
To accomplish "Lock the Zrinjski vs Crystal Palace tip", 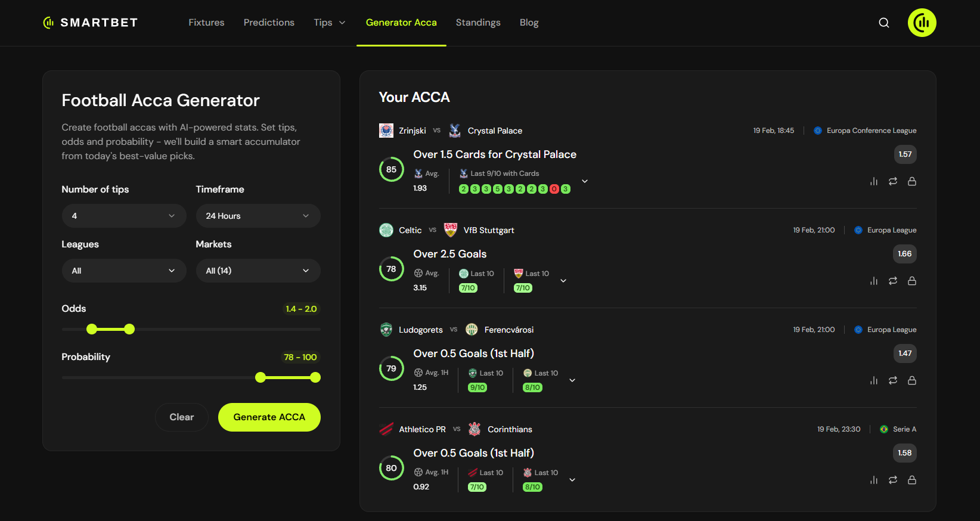I will click(x=912, y=181).
